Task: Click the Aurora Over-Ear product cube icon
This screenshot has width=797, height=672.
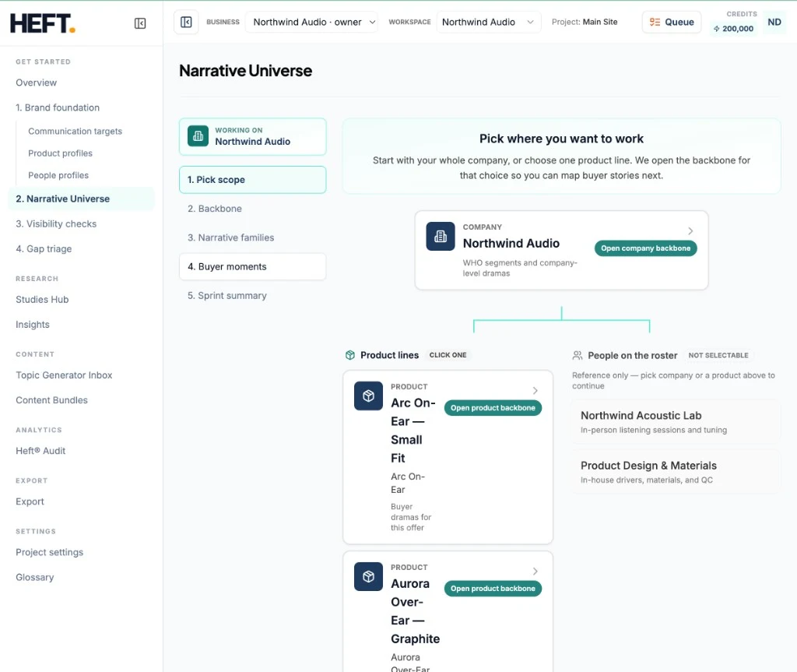Action: [x=368, y=576]
